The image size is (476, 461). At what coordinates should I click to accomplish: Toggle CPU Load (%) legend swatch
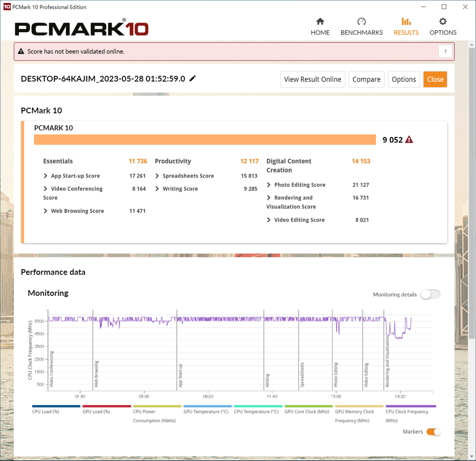(x=56, y=406)
